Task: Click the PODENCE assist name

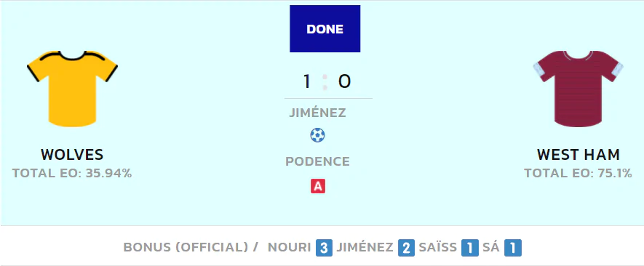Action: [317, 161]
